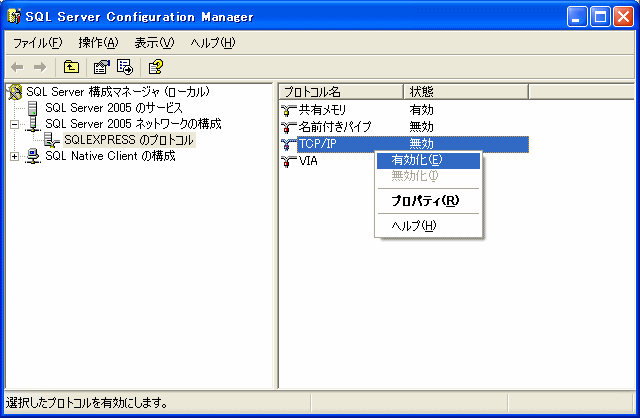
Task: Select SQL Server 構成マネージャ (ローカル) tree root
Action: 118,92
